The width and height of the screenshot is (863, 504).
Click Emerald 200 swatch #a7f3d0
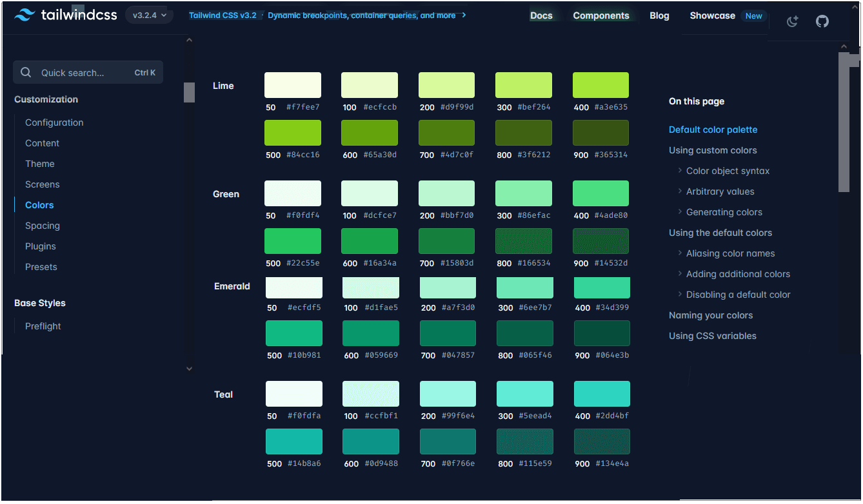coord(448,287)
